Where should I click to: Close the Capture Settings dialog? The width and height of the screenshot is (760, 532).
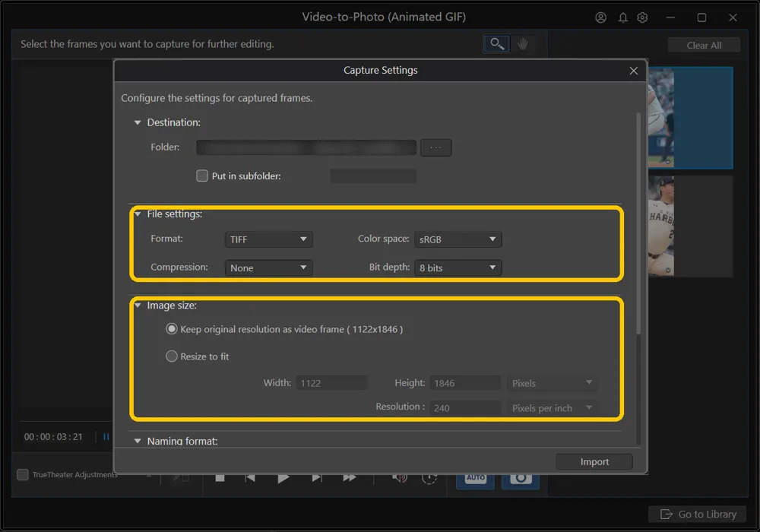click(634, 71)
